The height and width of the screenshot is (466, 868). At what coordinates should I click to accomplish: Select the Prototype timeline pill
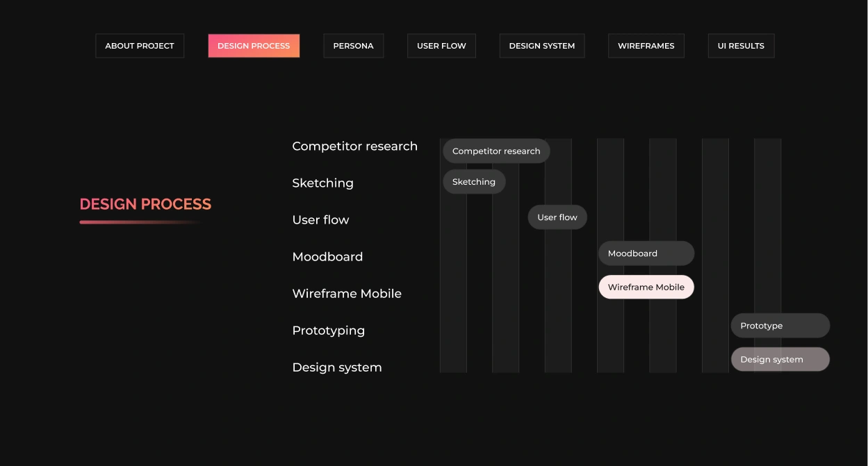(x=780, y=326)
